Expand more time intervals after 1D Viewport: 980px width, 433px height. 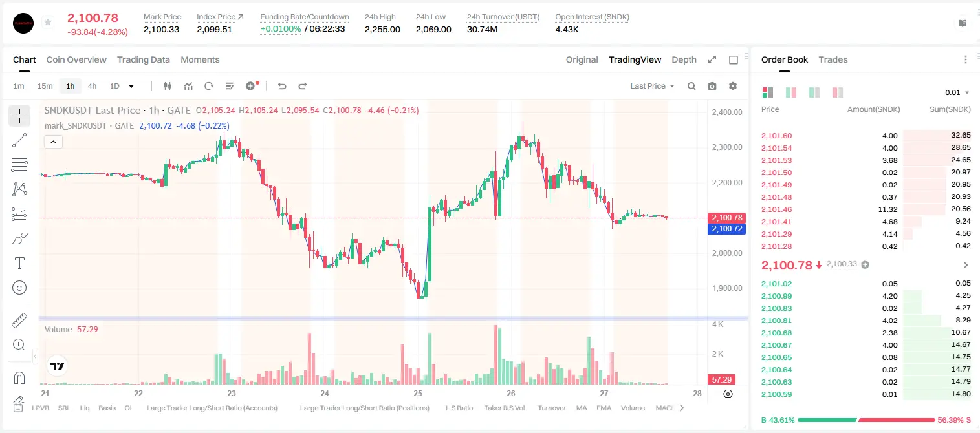tap(131, 86)
